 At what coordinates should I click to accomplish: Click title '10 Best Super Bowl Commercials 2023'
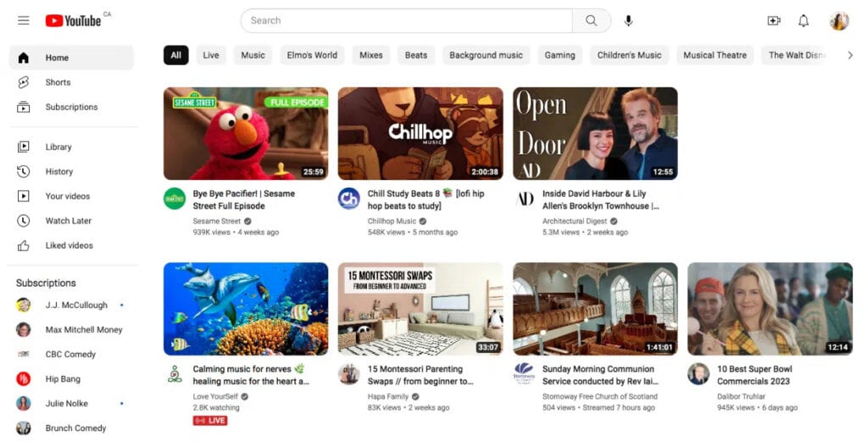tap(754, 375)
